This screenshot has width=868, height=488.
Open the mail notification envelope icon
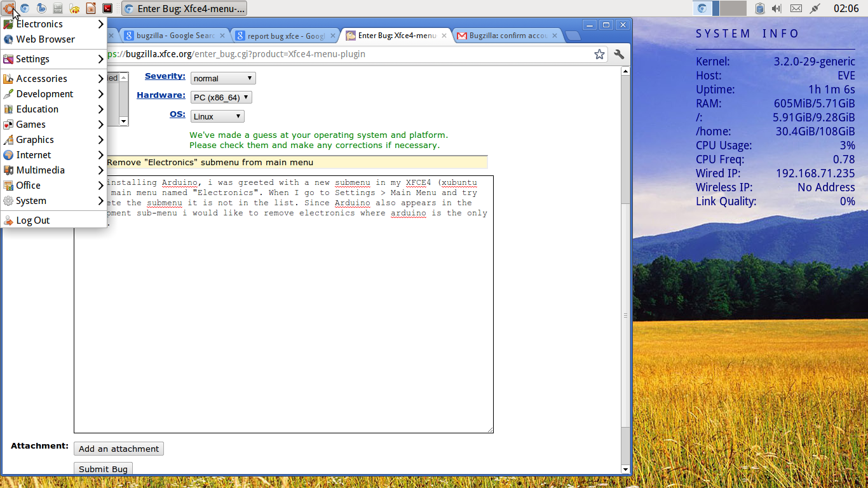796,8
